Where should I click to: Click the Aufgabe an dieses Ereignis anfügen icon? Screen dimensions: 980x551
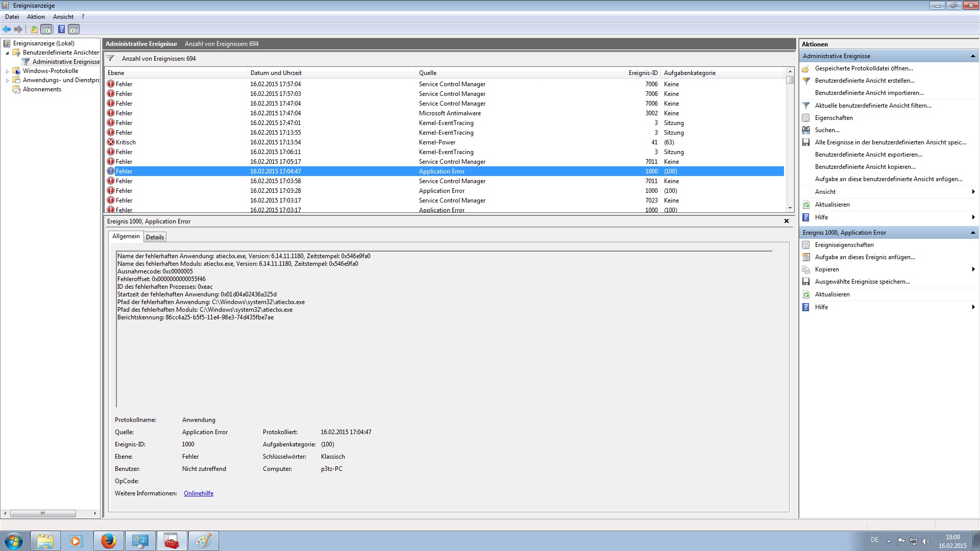(806, 257)
